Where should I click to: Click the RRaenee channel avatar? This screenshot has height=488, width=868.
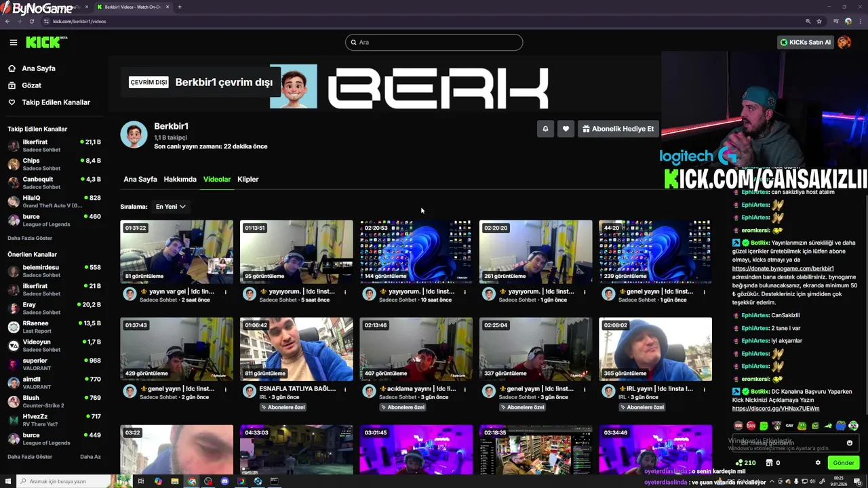(14, 327)
